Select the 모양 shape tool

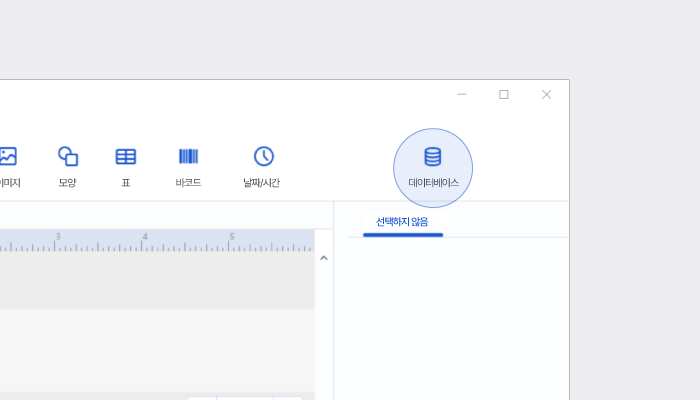tap(68, 167)
